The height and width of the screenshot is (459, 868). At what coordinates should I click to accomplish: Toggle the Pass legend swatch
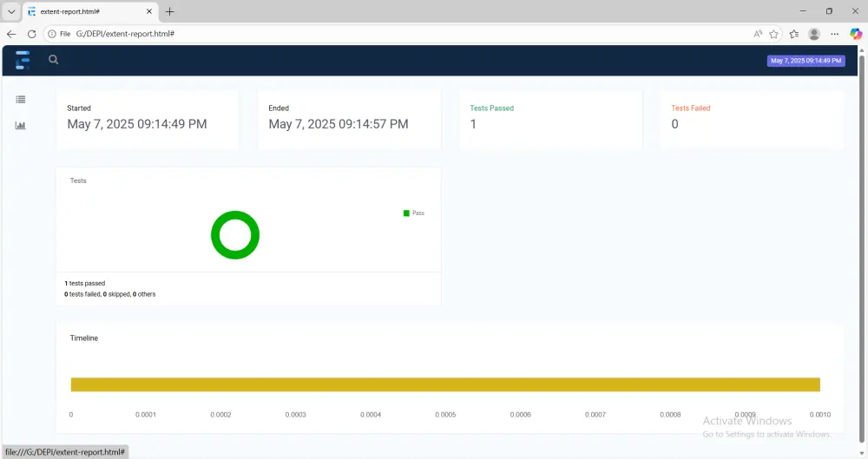coord(406,213)
